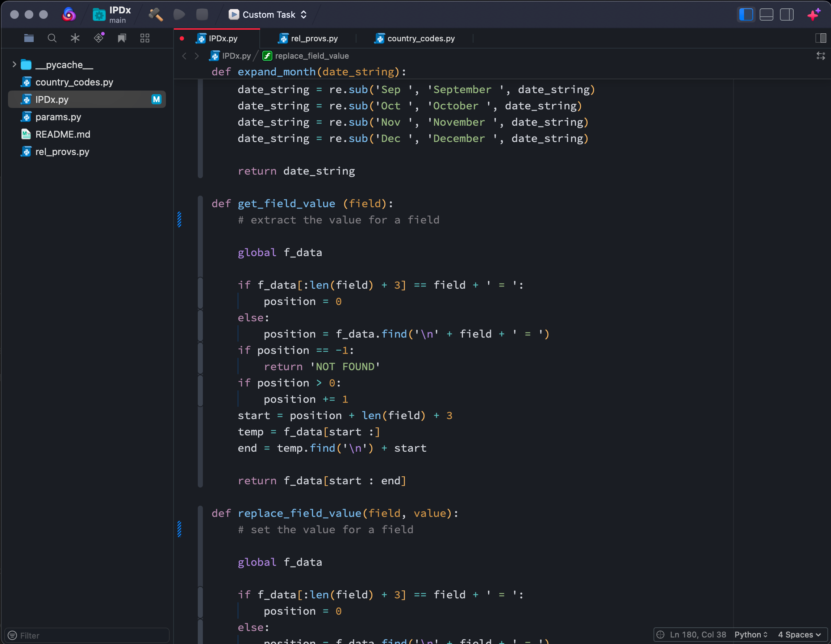
Task: Open the Find in project search icon
Action: pyautogui.click(x=52, y=38)
